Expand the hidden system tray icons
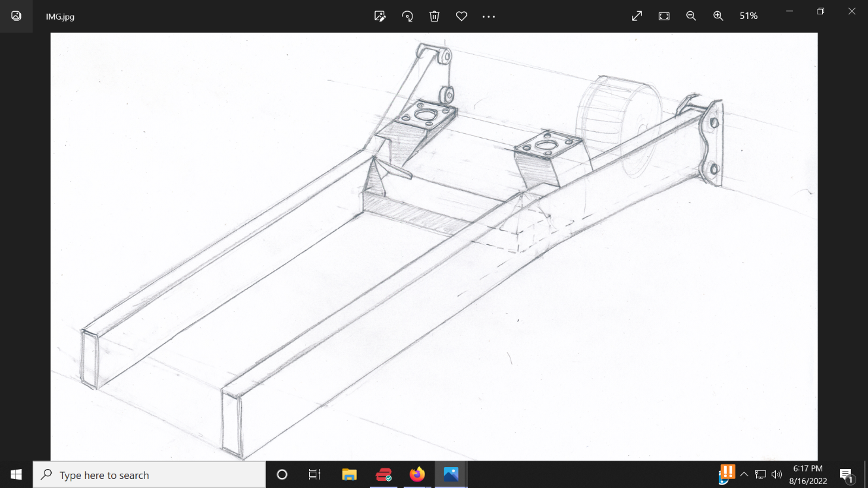This screenshot has height=488, width=868. click(744, 475)
